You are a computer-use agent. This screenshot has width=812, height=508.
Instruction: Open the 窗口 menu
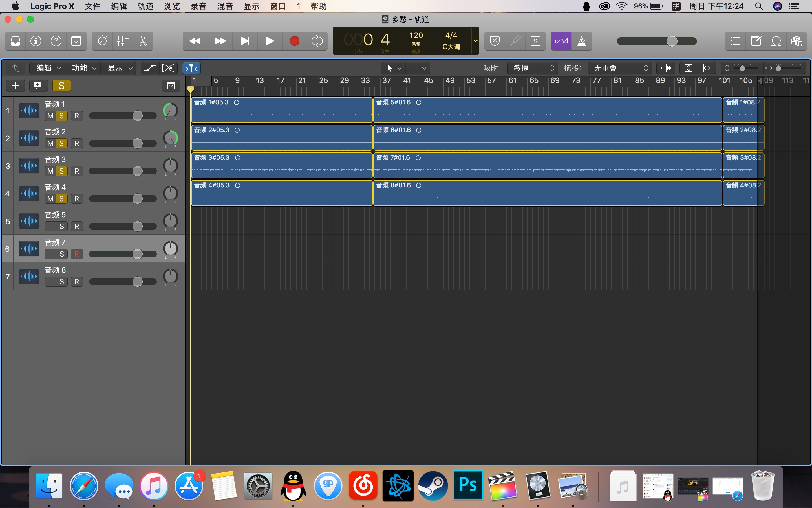[278, 6]
